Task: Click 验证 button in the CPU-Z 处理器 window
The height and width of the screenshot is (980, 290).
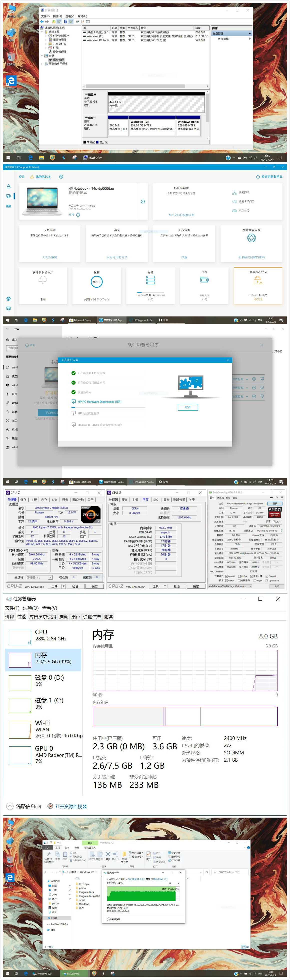Action: click(x=75, y=586)
